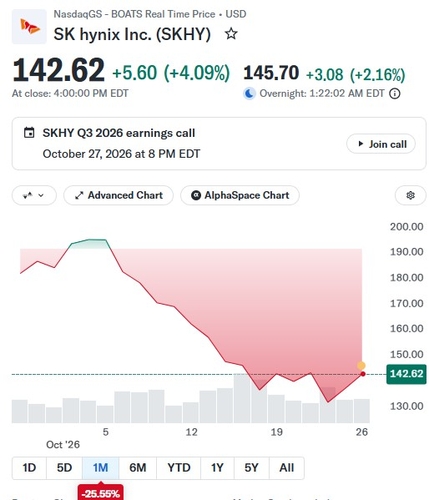
Task: Select the 6M chart range
Action: pos(138,468)
